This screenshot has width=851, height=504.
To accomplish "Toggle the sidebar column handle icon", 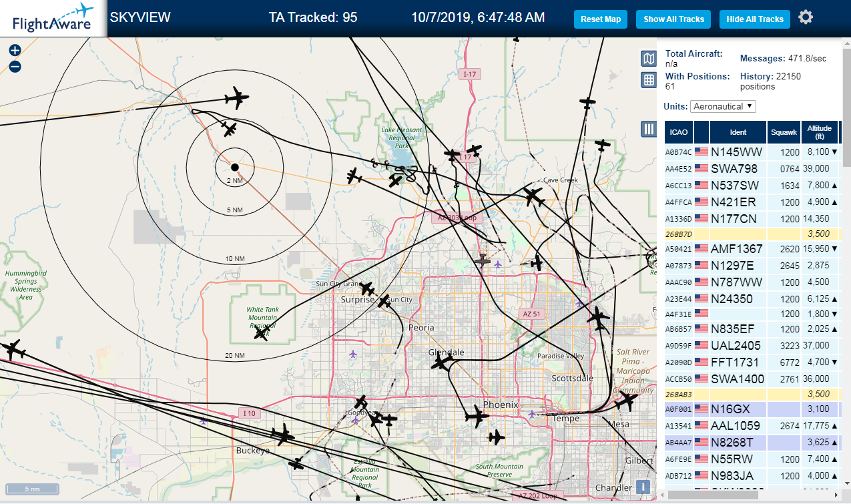I will (x=648, y=129).
